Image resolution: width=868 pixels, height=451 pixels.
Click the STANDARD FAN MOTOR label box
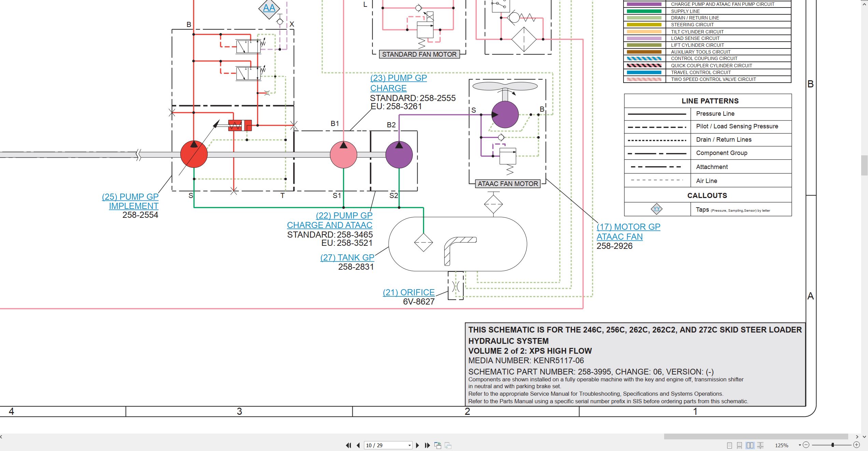[x=419, y=54]
